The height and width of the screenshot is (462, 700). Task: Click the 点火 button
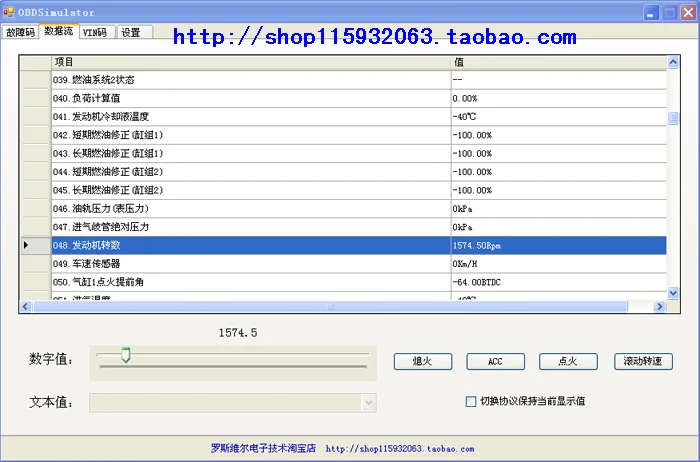point(568,361)
